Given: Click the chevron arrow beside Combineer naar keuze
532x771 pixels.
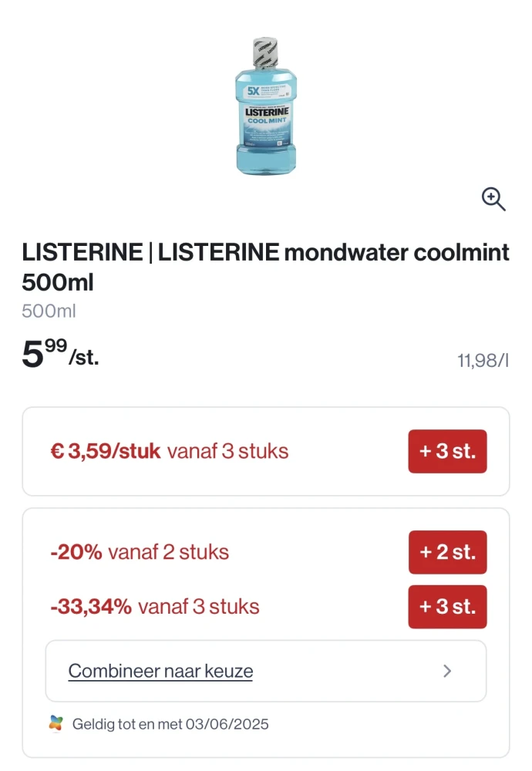Looking at the screenshot, I should pyautogui.click(x=447, y=671).
